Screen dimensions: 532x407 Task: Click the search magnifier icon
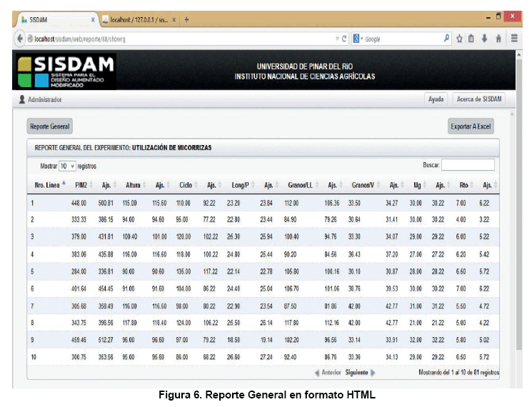447,39
